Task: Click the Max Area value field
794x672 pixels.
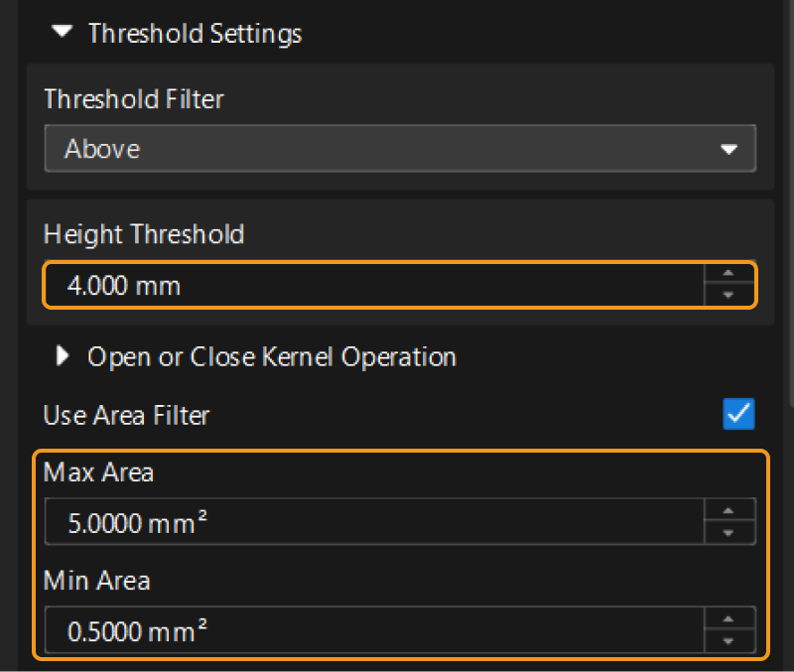Action: pyautogui.click(x=372, y=522)
